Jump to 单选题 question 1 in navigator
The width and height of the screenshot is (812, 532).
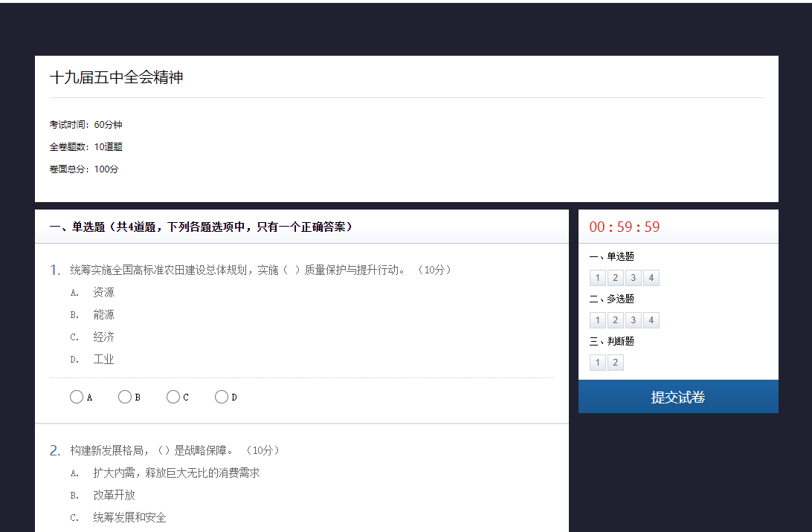point(598,278)
